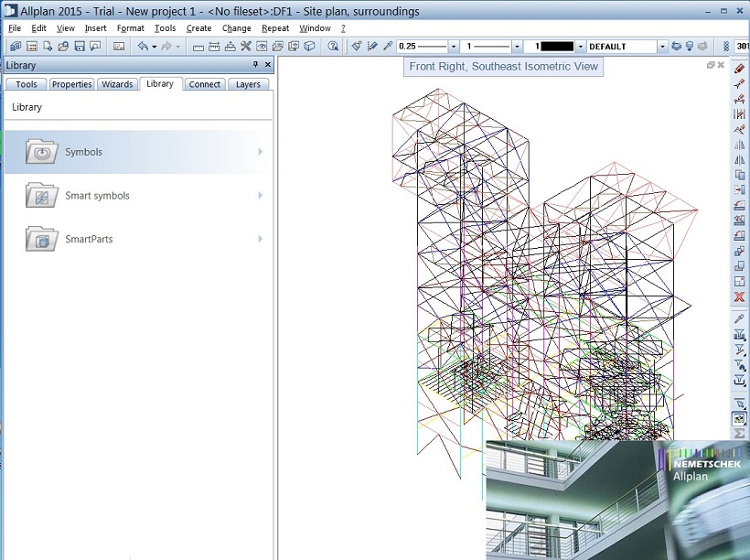The image size is (750, 560).
Task: Open the File menu
Action: [15, 28]
